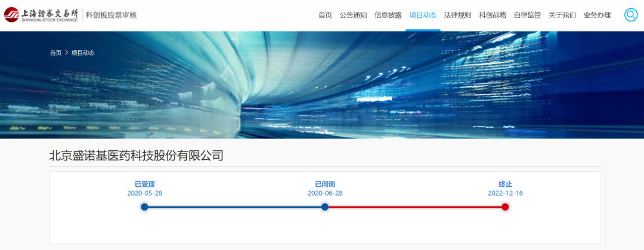Select the 终止 status label
Image resolution: width=644 pixels, height=250 pixels.
click(x=506, y=184)
